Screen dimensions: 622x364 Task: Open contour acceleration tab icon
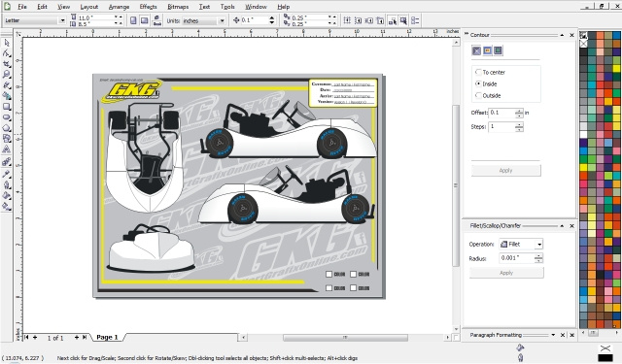point(498,50)
